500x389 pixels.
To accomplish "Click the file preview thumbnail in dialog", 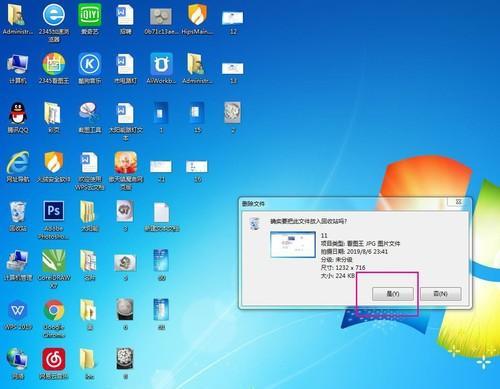I will pos(293,245).
